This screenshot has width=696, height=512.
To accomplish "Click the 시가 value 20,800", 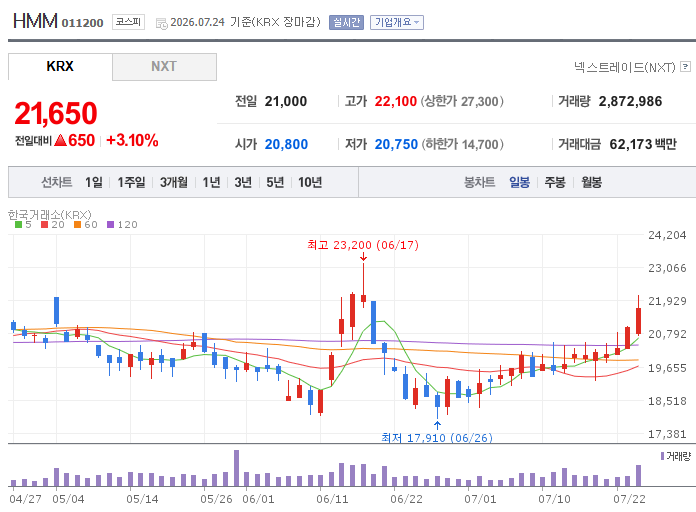I will pyautogui.click(x=286, y=144).
